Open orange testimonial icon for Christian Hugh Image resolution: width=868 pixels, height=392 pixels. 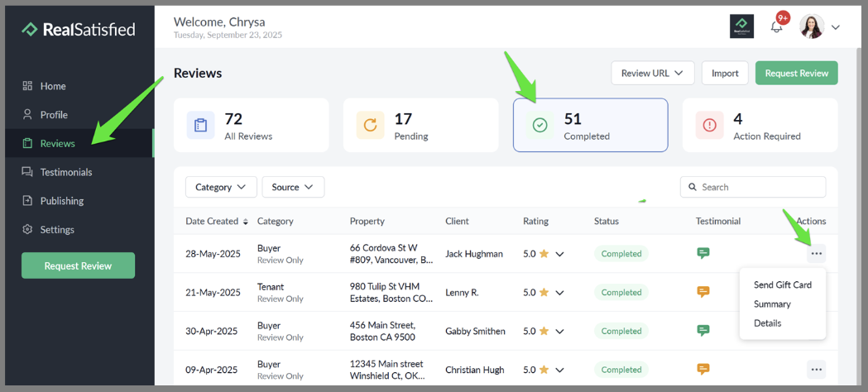[x=703, y=369]
